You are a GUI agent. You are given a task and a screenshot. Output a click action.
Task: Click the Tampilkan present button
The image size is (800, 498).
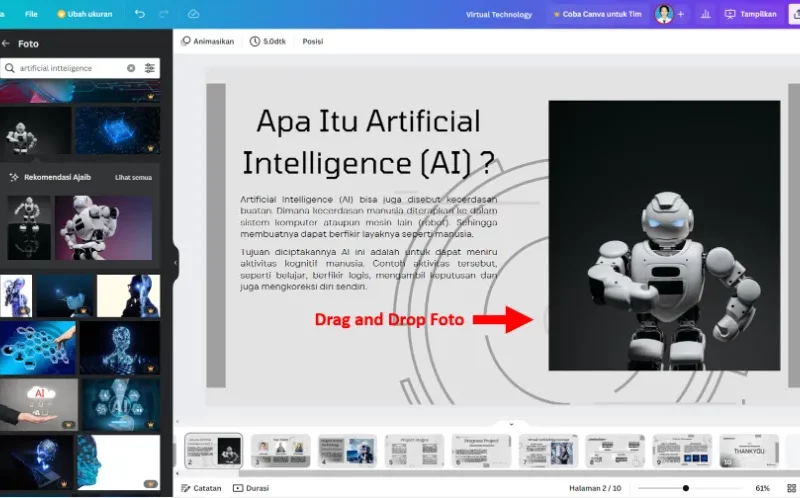point(751,14)
